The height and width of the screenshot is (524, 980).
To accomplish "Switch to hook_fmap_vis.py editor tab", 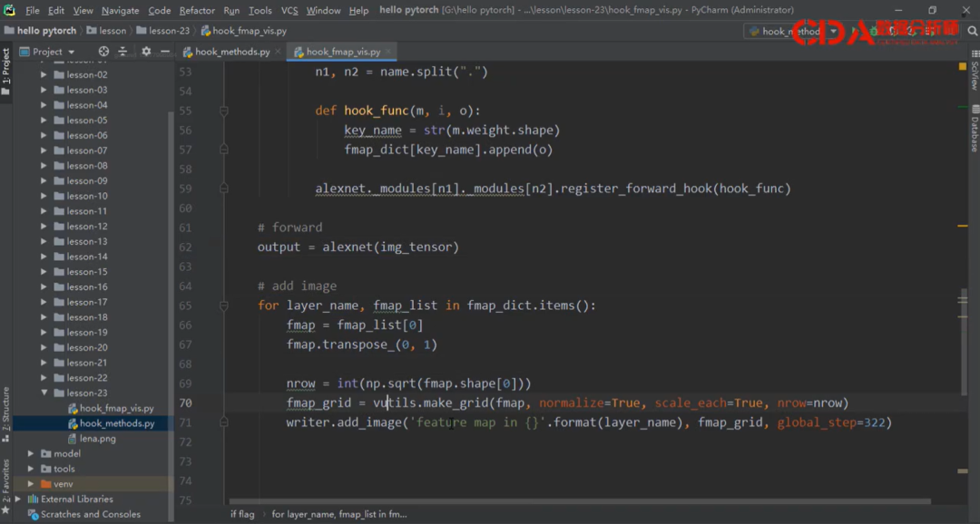I will (x=343, y=52).
